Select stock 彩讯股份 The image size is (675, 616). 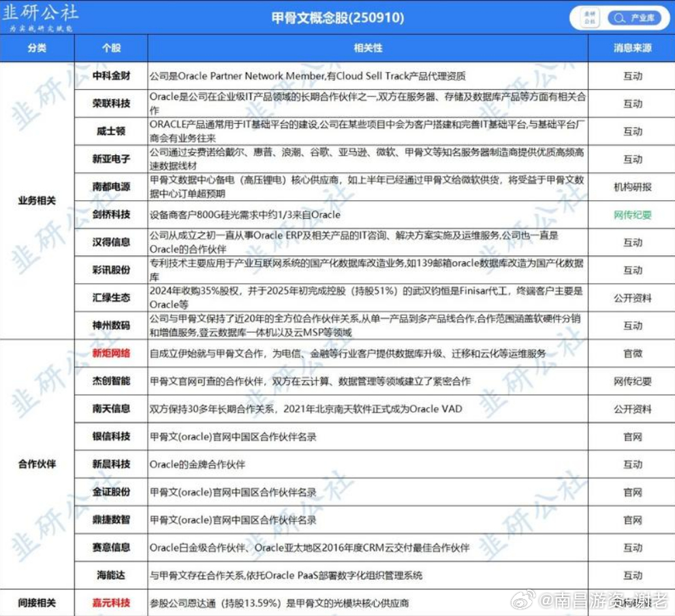click(111, 270)
